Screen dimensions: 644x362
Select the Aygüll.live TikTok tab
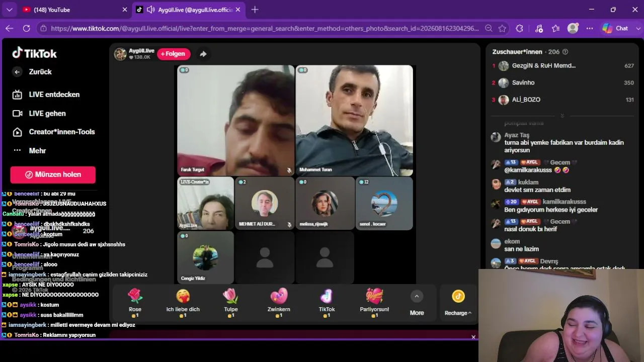(x=190, y=10)
